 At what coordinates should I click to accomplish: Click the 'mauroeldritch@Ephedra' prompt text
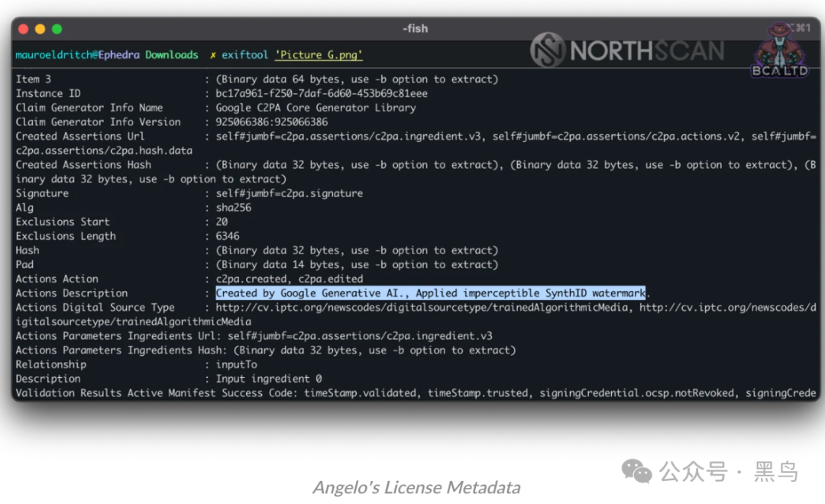click(77, 55)
